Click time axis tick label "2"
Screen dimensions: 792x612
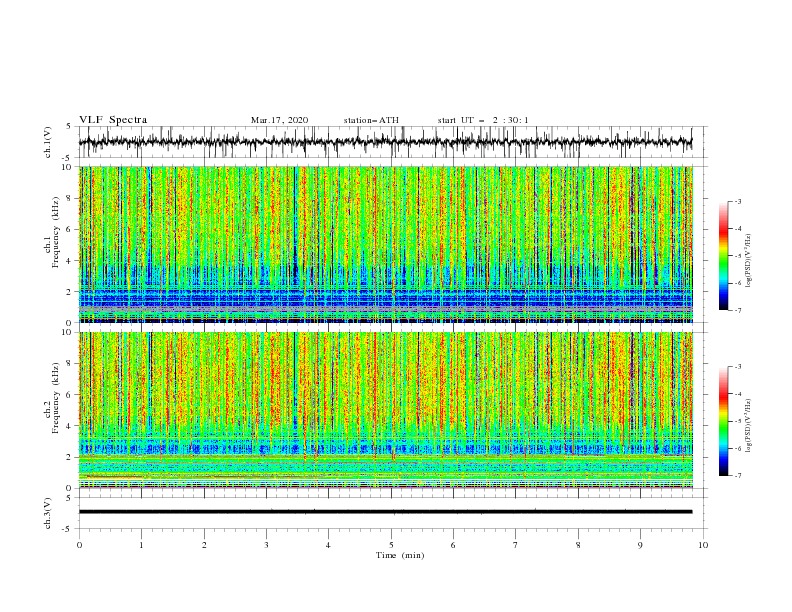click(204, 545)
